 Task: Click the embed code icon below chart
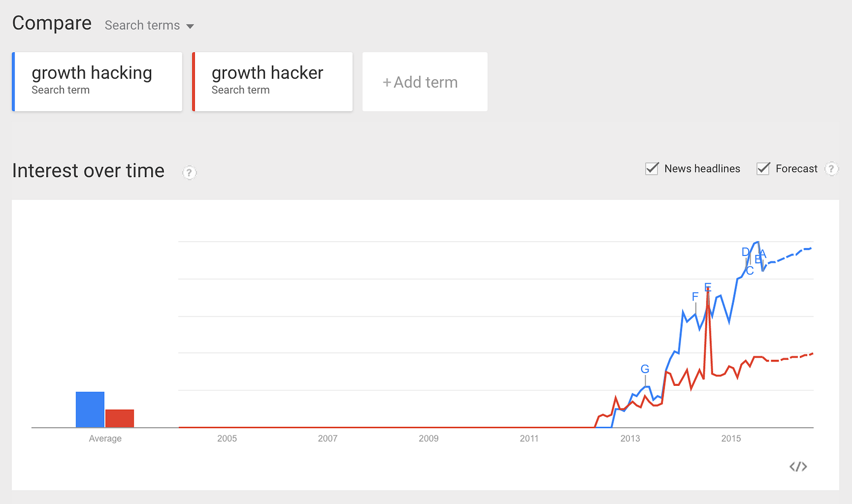798,467
